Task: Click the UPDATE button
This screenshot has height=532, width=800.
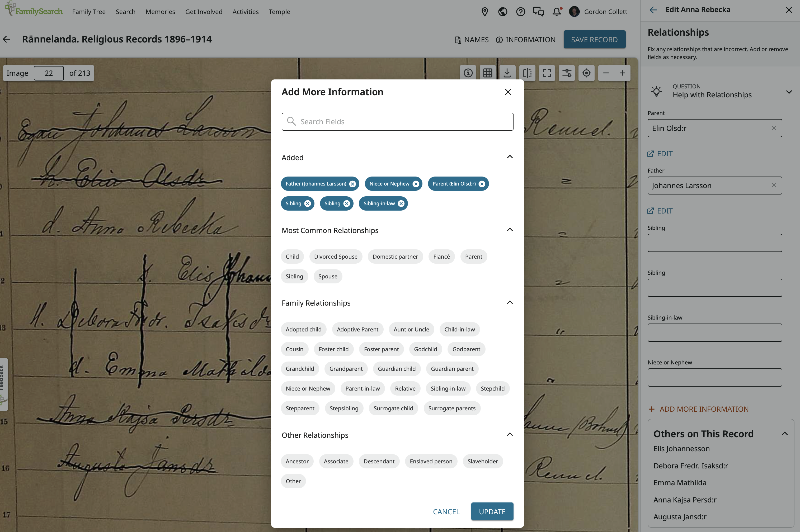Action: click(492, 511)
